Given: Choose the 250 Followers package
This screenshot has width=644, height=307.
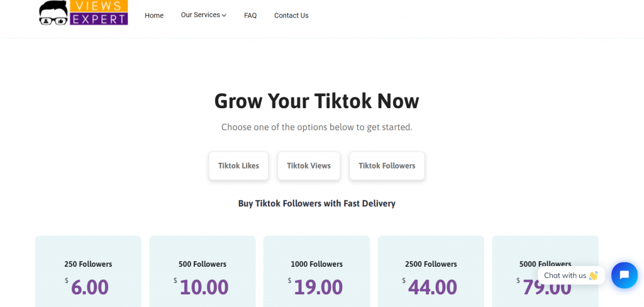Looking at the screenshot, I should [88, 271].
